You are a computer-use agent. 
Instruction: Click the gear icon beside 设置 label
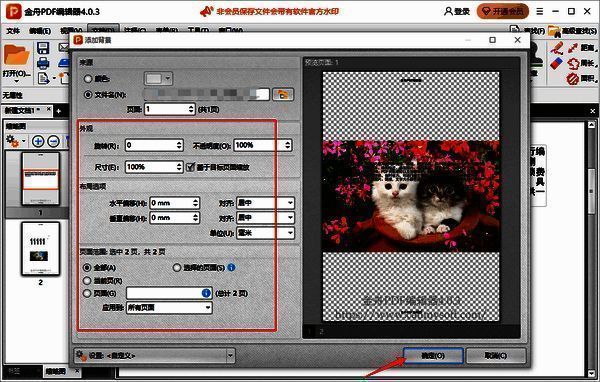pos(80,356)
